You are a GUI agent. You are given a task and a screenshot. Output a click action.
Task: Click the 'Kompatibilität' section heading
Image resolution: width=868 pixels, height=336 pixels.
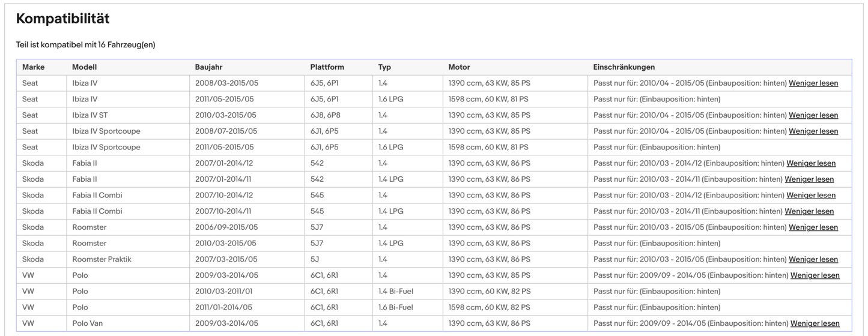point(62,19)
